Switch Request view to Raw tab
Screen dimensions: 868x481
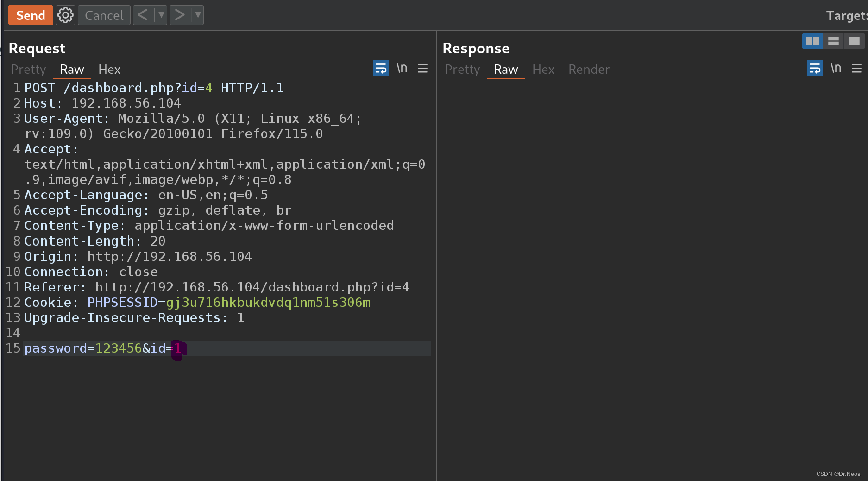tap(72, 70)
